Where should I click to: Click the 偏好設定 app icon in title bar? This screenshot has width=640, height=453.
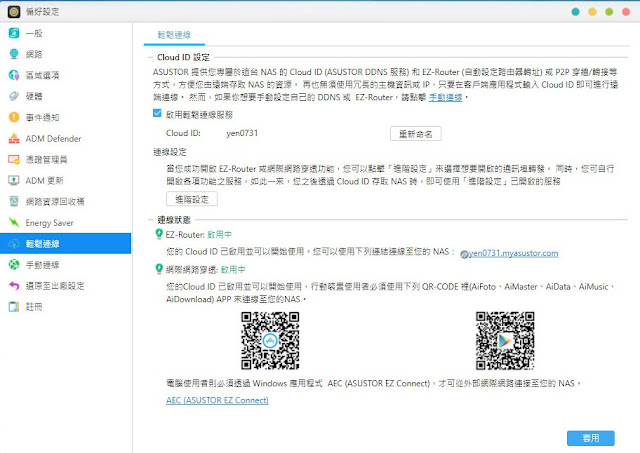pyautogui.click(x=14, y=11)
